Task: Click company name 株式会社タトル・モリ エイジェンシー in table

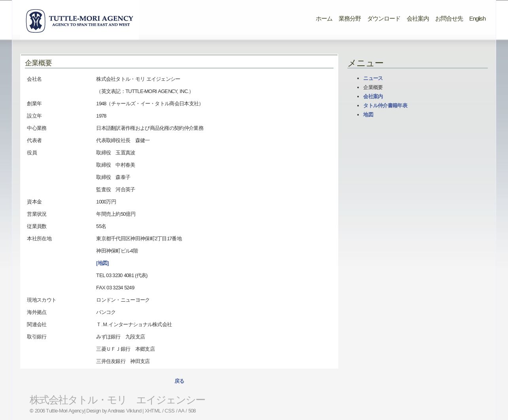Action: click(x=138, y=79)
